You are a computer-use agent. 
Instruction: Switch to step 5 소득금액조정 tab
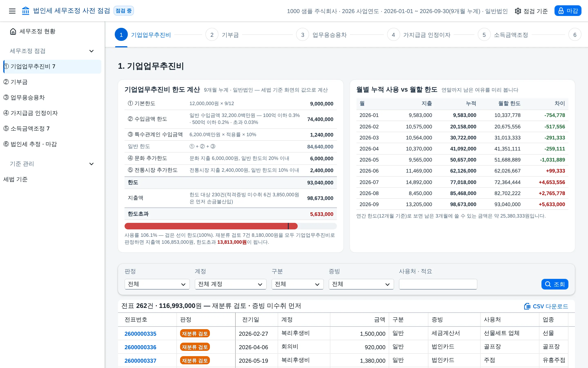[503, 35]
